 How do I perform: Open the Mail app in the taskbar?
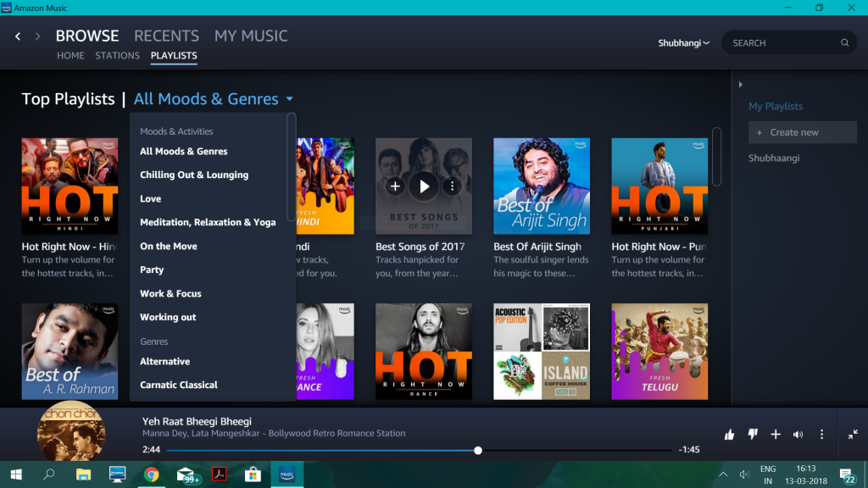click(x=187, y=474)
